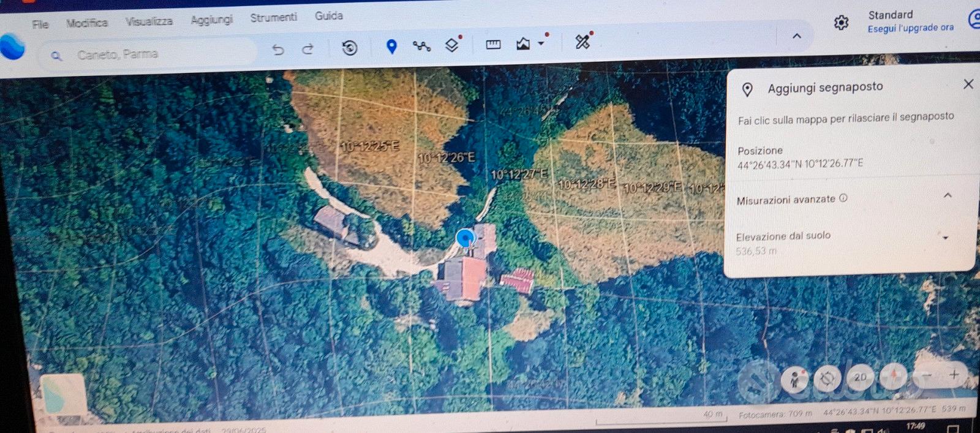Screen dimensions: 980x433
Task: Toggle the 2D view button
Action: pos(860,377)
